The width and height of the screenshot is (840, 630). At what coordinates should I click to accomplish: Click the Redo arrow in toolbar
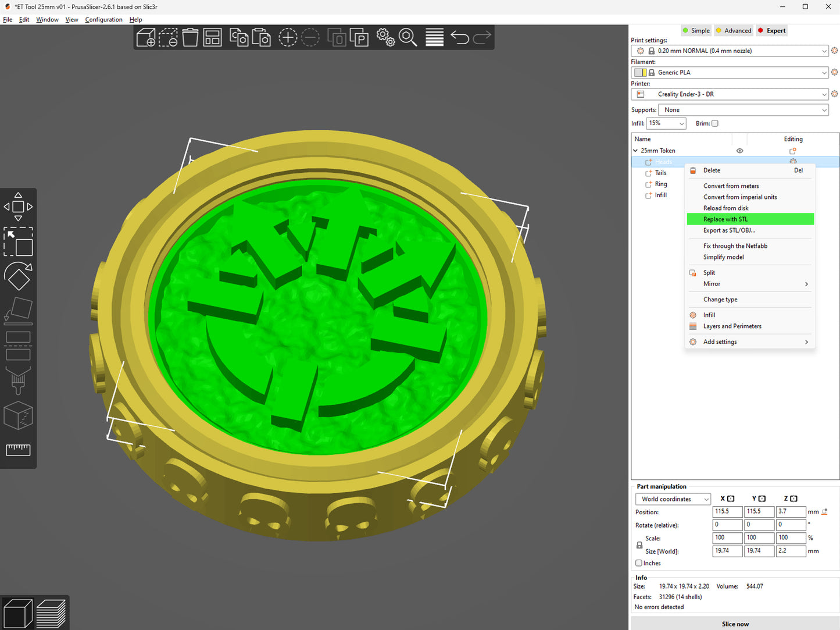[x=482, y=37]
